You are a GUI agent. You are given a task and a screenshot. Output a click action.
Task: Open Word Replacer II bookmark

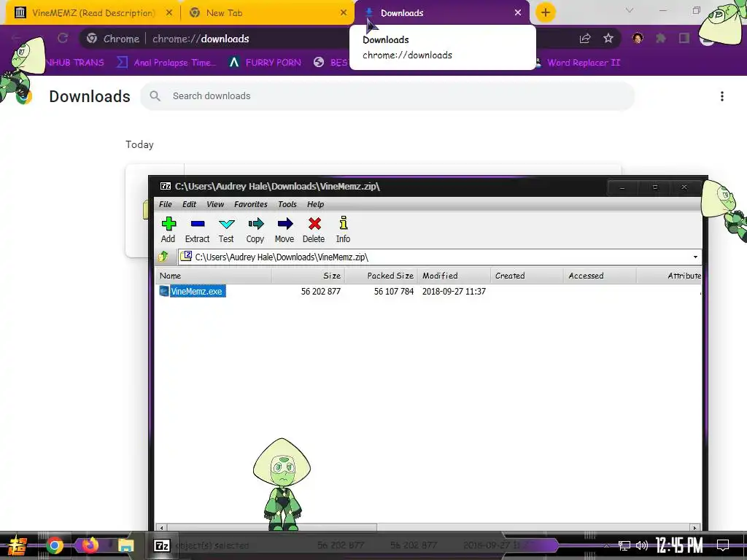point(578,63)
